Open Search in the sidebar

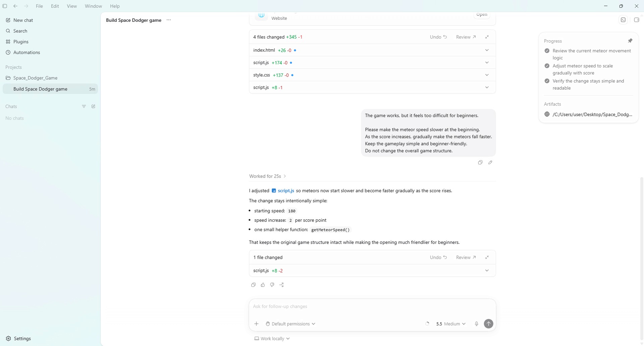(50, 31)
